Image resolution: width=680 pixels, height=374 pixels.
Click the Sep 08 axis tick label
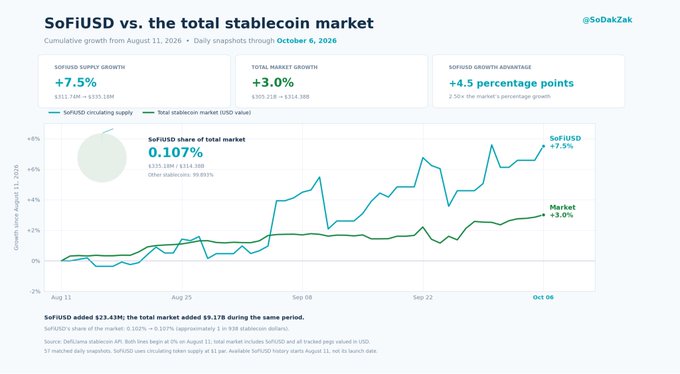(302, 297)
